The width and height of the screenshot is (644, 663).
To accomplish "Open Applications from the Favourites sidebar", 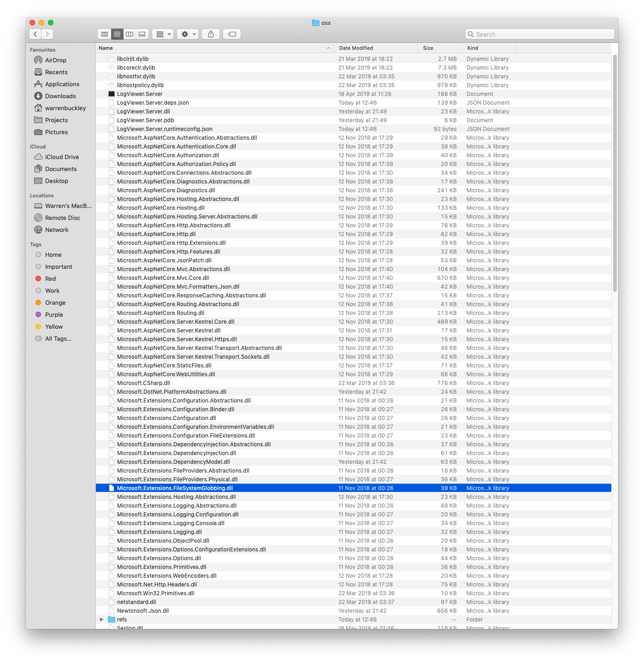I will [62, 84].
